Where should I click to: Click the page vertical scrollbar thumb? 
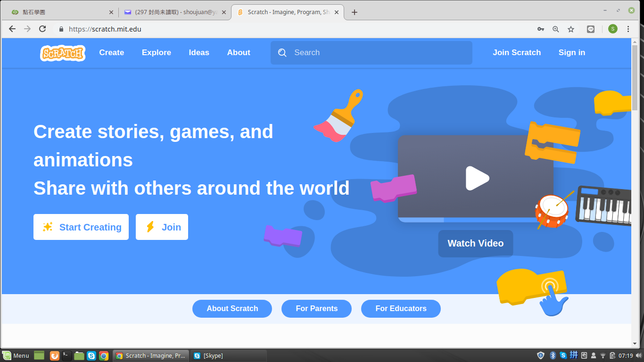coord(635,78)
